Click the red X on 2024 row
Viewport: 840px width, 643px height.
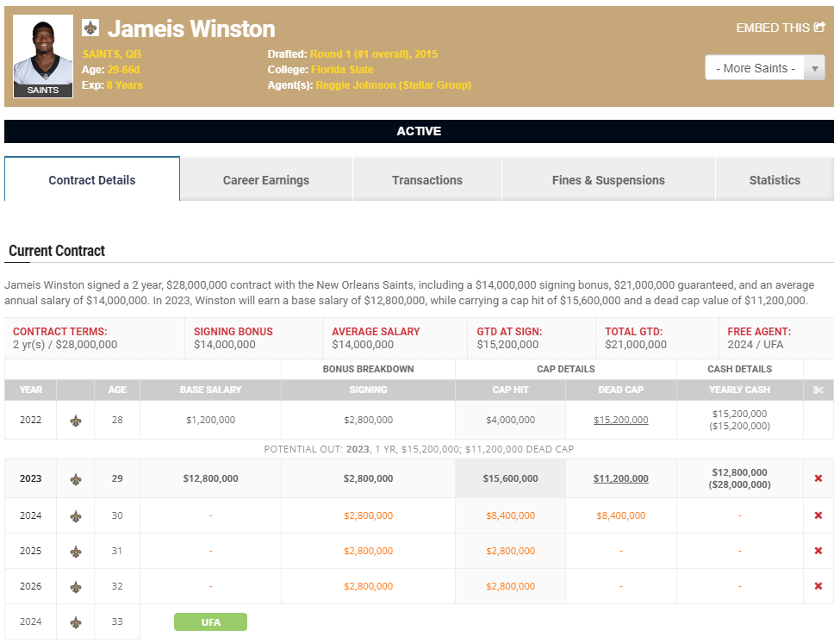[x=818, y=515]
